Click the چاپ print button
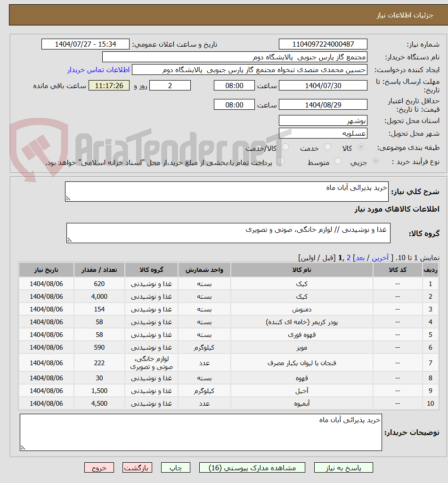This screenshot has height=483, width=448. click(175, 467)
